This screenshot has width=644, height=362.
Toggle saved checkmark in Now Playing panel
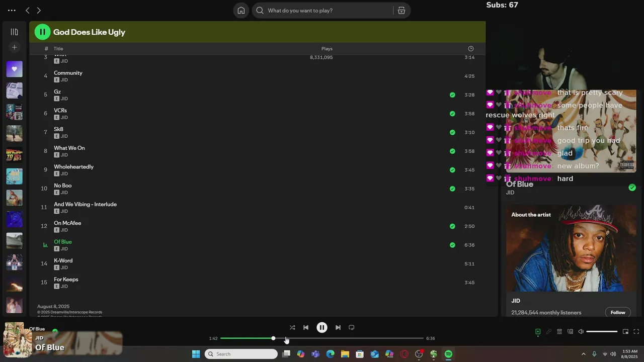(632, 188)
